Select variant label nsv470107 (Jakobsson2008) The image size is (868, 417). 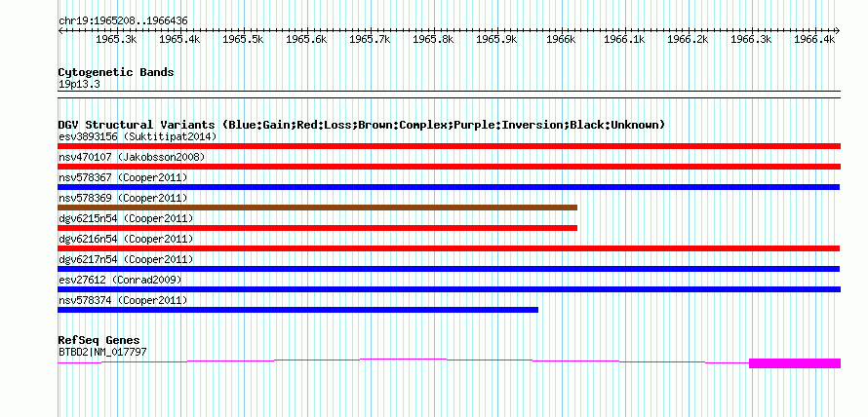click(x=132, y=158)
